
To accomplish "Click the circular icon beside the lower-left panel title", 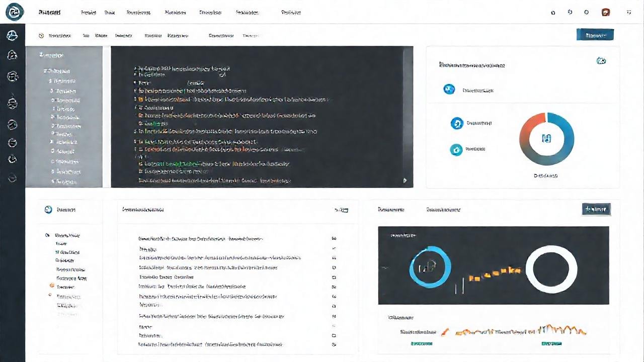I will click(49, 210).
